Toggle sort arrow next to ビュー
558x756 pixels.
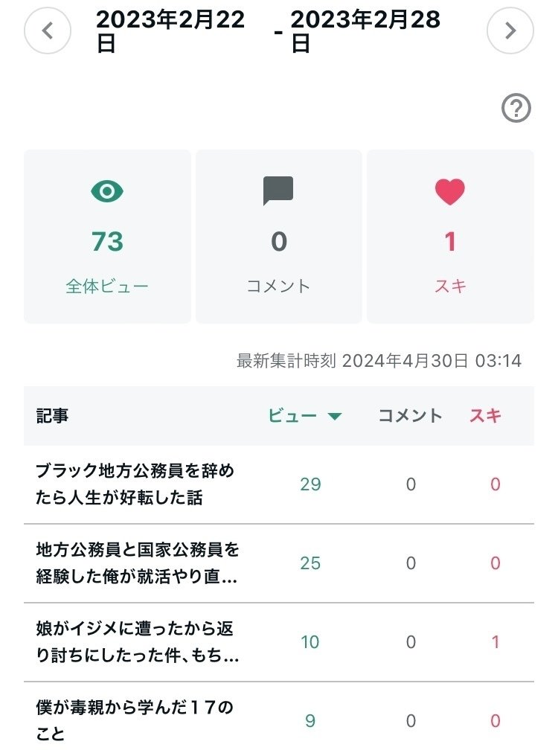point(335,417)
